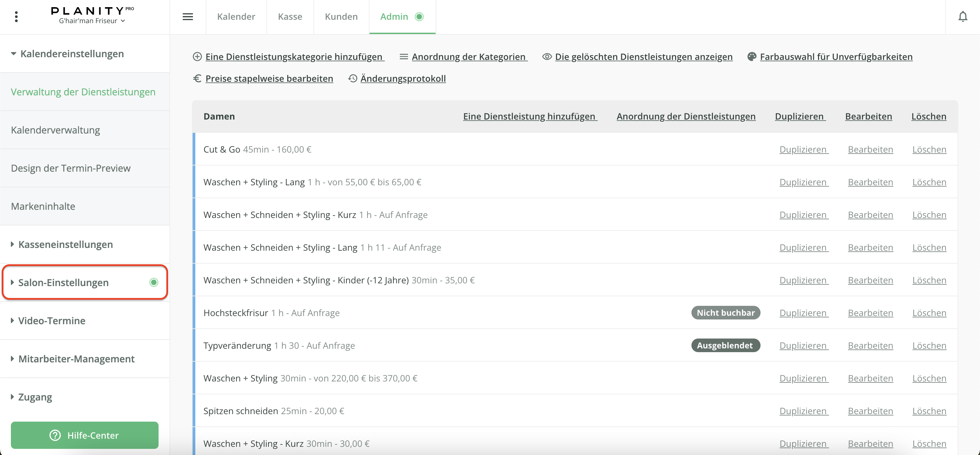Click the notification bell icon

963,17
